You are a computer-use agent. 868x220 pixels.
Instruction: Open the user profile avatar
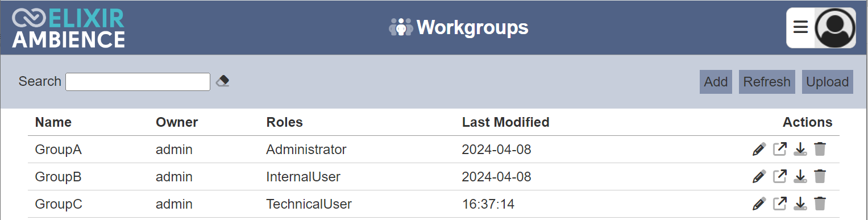(834, 28)
